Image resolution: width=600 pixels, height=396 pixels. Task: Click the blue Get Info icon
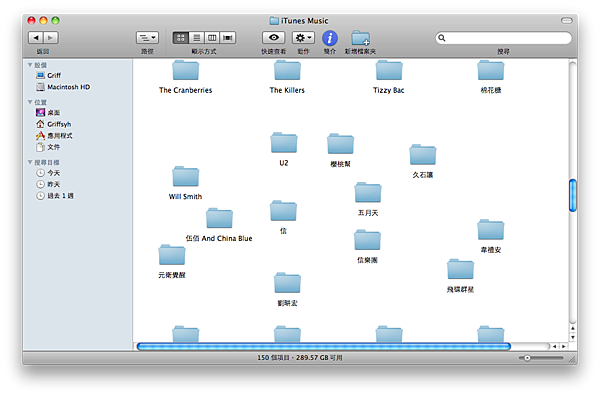coord(329,38)
